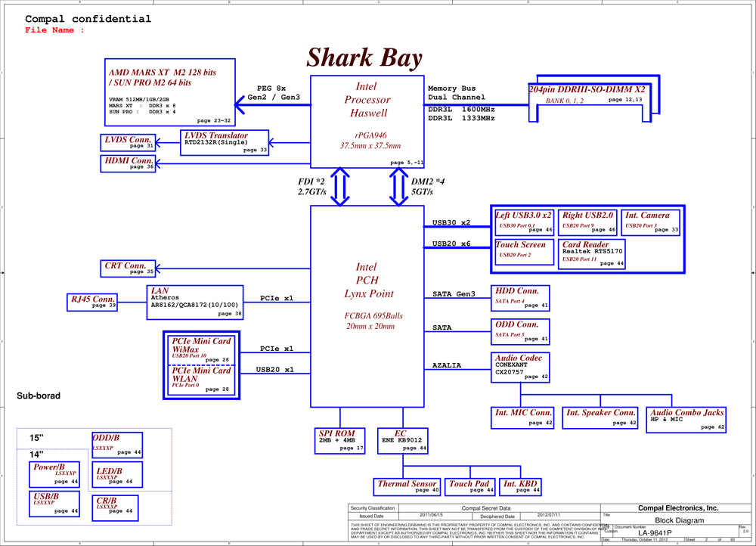Click the red File Name : label
This screenshot has width=756, height=546.
[54, 30]
